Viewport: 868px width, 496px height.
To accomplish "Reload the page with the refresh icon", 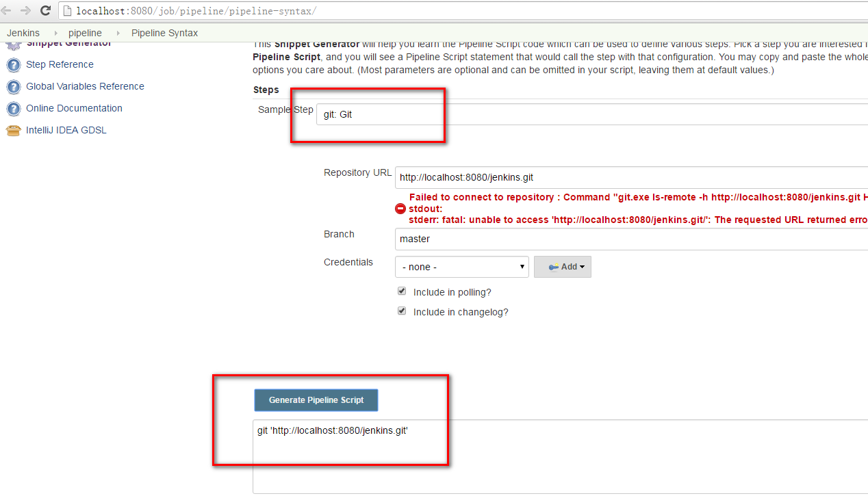I will 46,10.
